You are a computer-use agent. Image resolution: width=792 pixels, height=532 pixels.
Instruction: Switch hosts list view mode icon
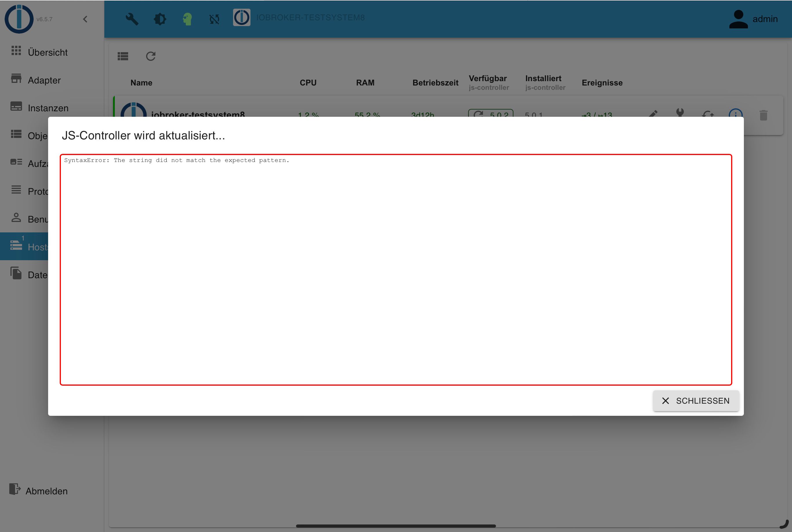click(123, 56)
